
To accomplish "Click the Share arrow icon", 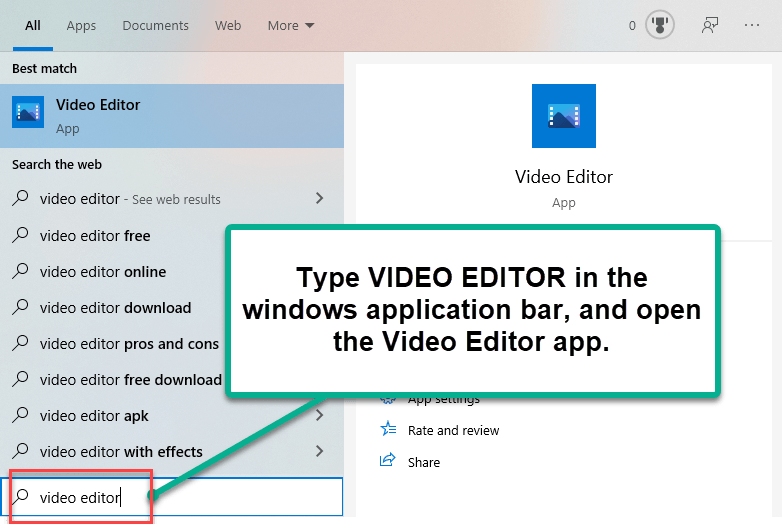I will coord(388,460).
